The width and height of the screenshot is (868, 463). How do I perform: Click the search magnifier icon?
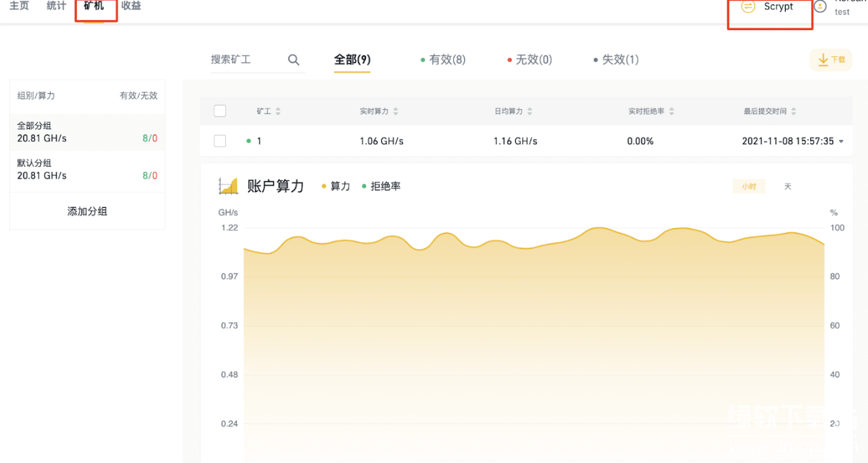click(294, 60)
